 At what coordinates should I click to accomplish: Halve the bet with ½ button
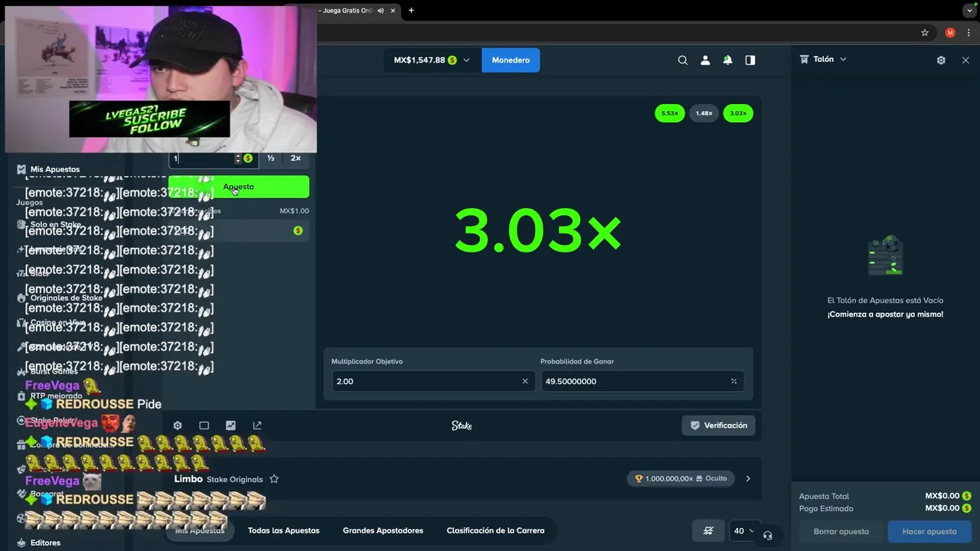(x=271, y=158)
